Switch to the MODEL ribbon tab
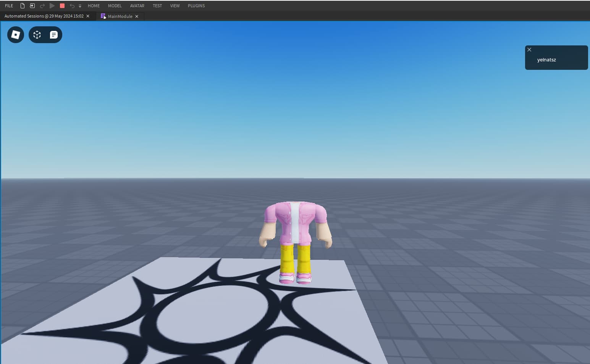This screenshot has width=590, height=364. click(x=115, y=6)
